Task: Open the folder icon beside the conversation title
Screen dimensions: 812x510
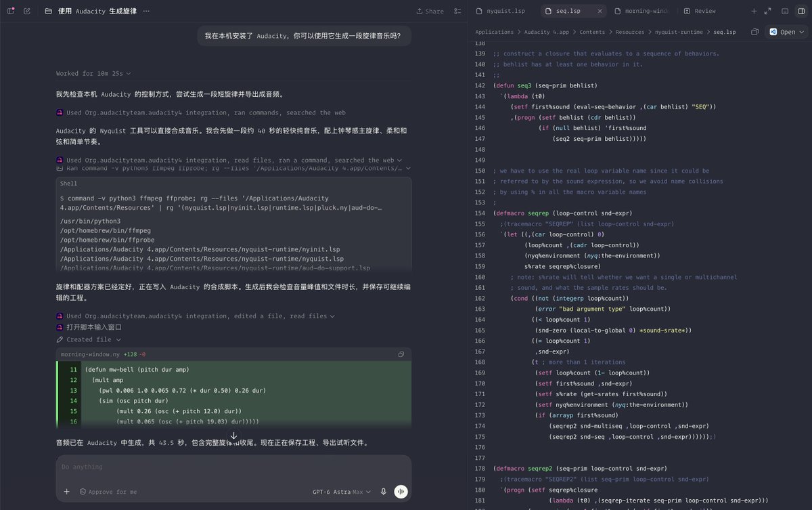Action: (48, 11)
